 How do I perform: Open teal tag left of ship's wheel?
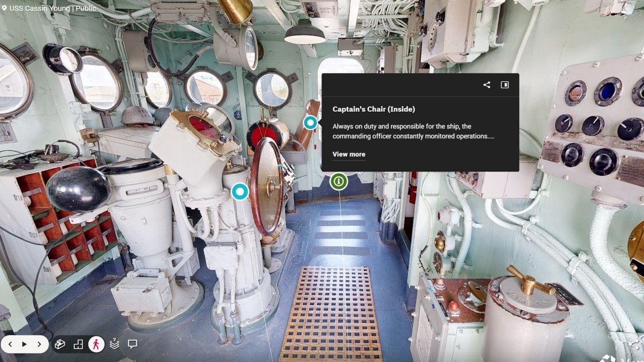[x=240, y=192]
